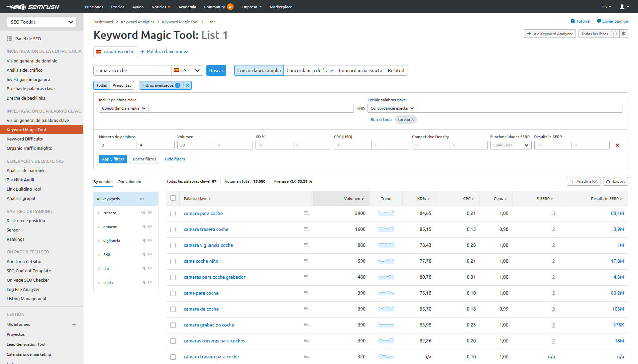Clear advanced filters with the X button
Viewport: 638px width, 364px height.
coord(187,85)
